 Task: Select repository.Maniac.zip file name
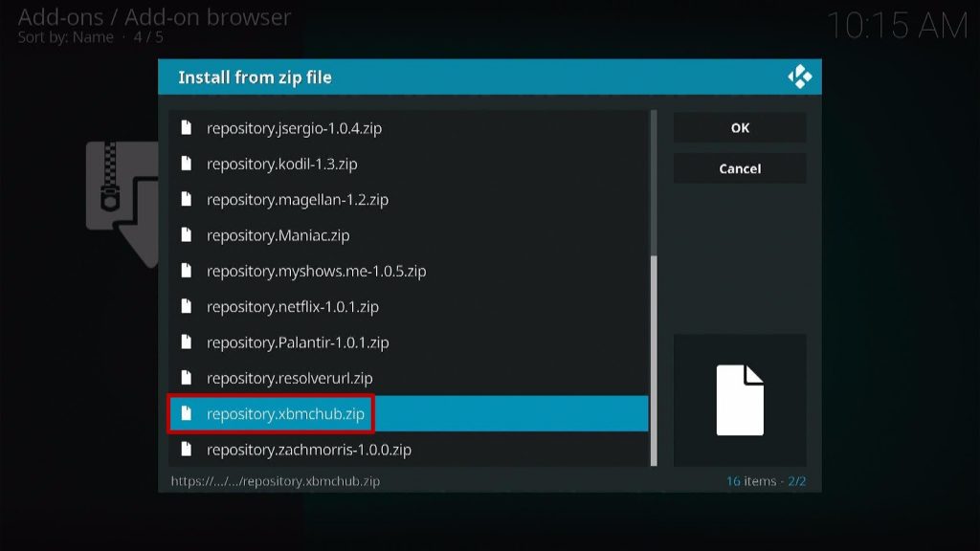click(x=278, y=235)
